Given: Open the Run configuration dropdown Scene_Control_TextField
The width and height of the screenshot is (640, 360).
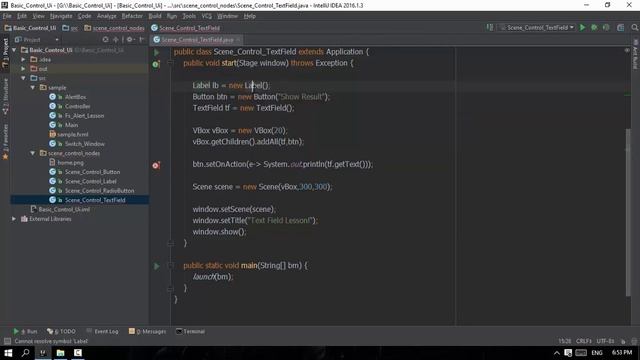Looking at the screenshot, I should [536, 27].
